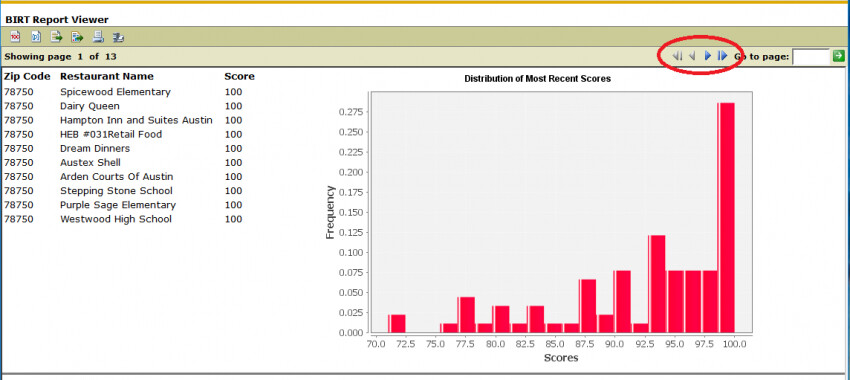The width and height of the screenshot is (850, 380).
Task: Focus the Go to page input field
Action: click(811, 56)
